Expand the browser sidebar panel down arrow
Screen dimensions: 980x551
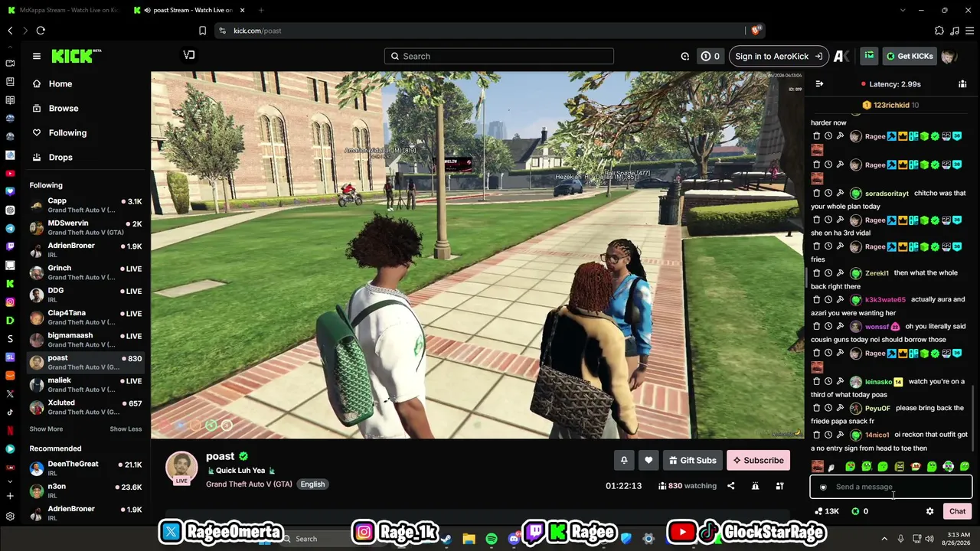pos(10,481)
